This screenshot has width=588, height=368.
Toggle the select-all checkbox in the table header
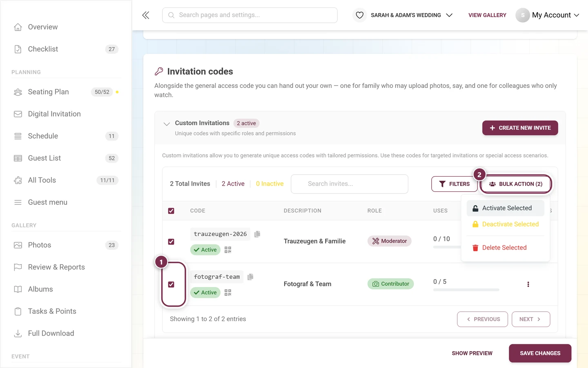tap(171, 211)
